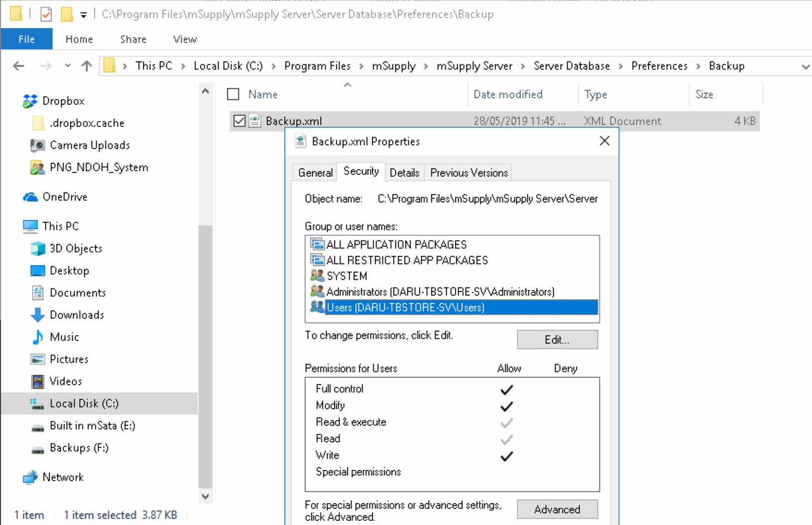Open the View ribbon tab
This screenshot has height=525, width=812.
pyautogui.click(x=185, y=39)
